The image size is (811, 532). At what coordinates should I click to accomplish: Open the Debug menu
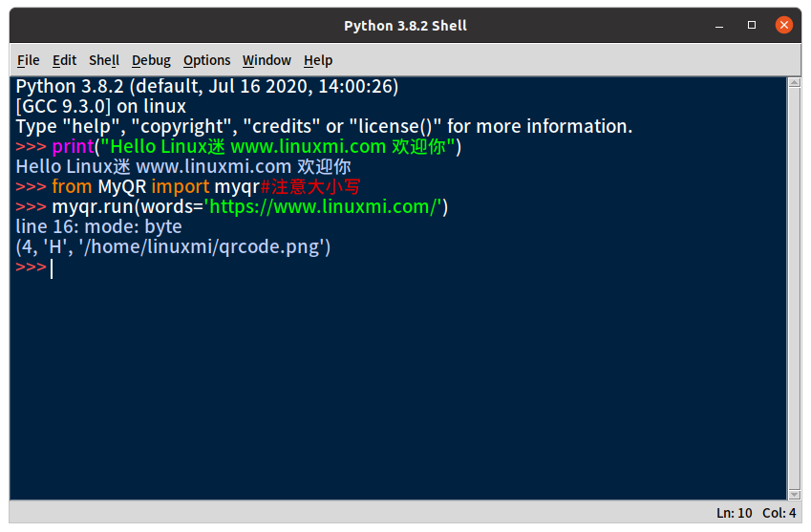coord(151,60)
